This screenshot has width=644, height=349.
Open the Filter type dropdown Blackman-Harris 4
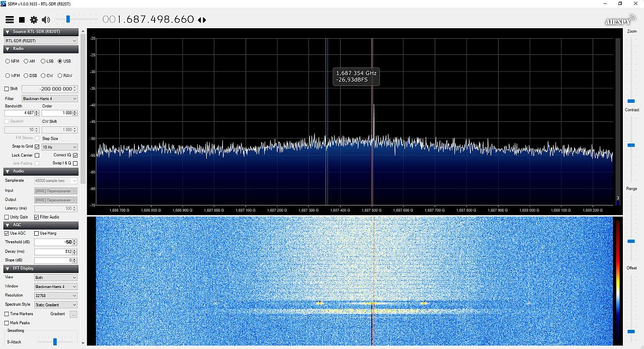point(49,99)
